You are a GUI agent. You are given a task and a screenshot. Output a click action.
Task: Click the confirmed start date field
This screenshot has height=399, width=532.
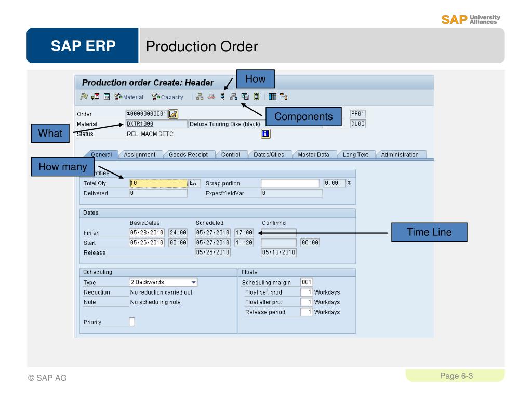(278, 243)
